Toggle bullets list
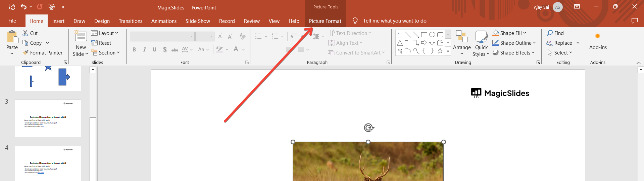The width and height of the screenshot is (644, 181). click(x=258, y=36)
